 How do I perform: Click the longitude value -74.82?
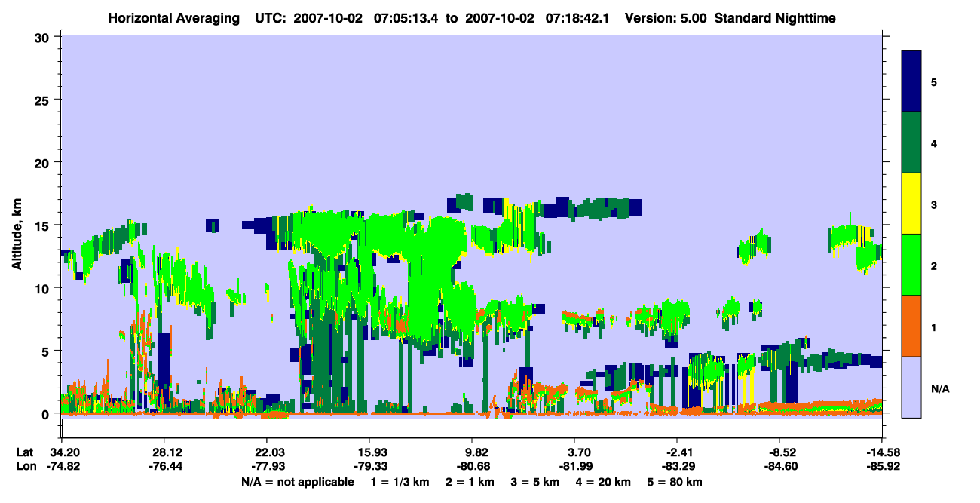[62, 467]
